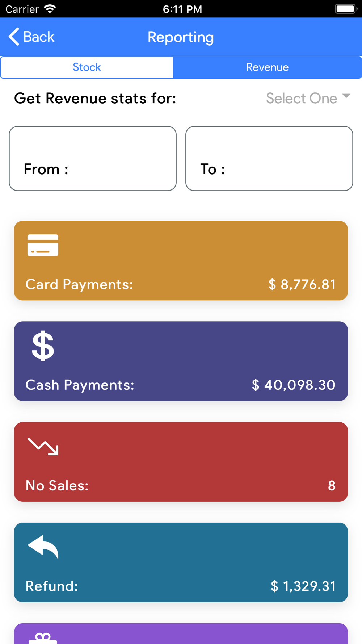
Task: Tap the battery status icon
Action: pyautogui.click(x=346, y=9)
